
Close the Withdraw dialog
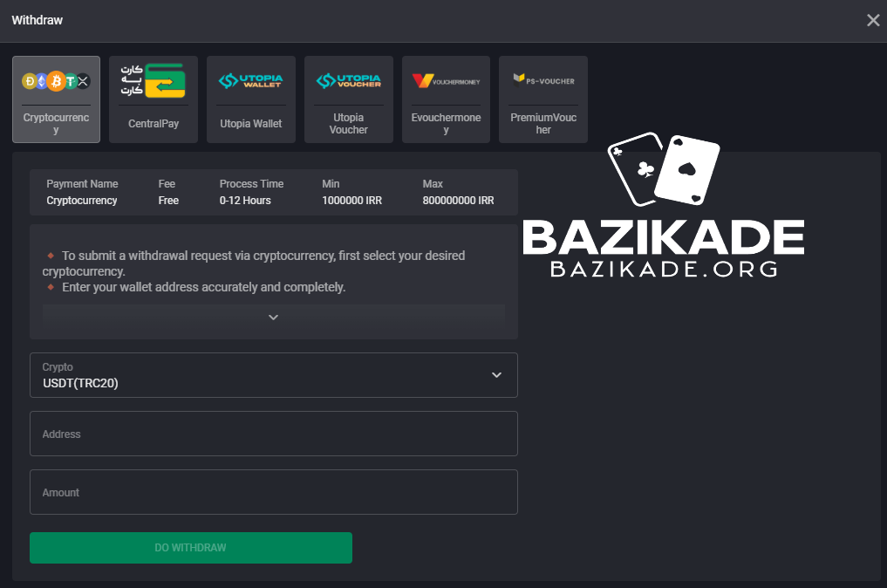(x=873, y=20)
